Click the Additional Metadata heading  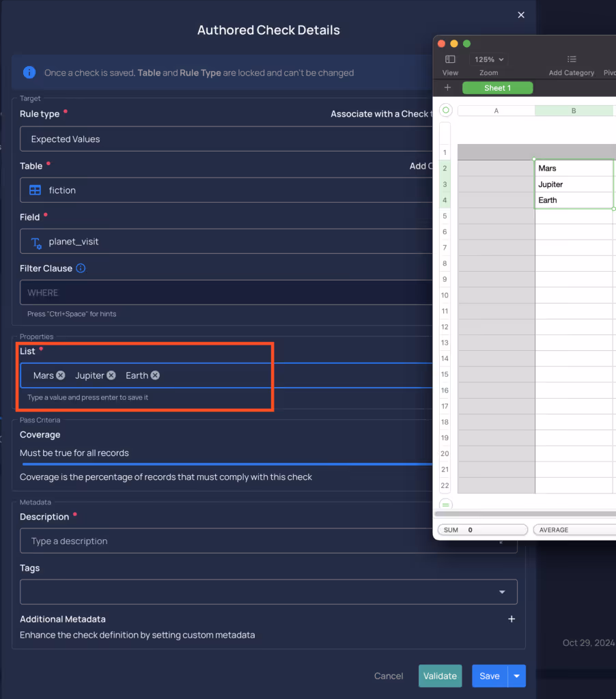pos(63,619)
